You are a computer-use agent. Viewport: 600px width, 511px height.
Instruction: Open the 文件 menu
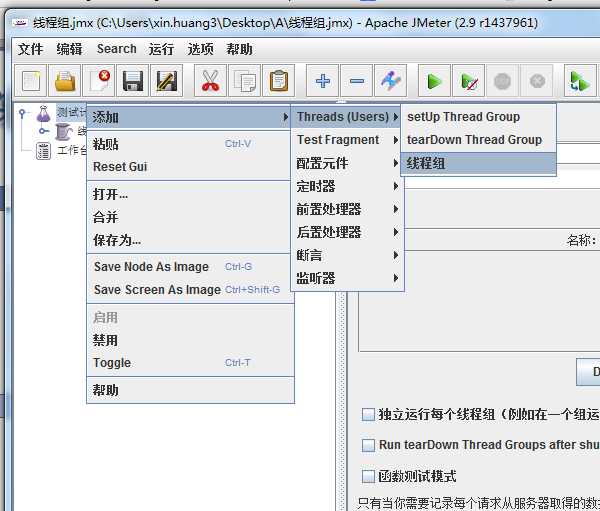coord(30,49)
